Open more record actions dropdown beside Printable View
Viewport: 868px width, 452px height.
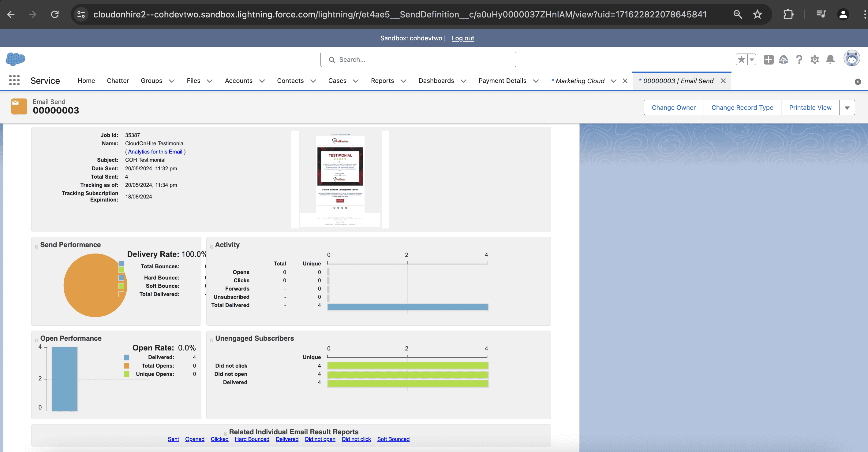click(847, 107)
